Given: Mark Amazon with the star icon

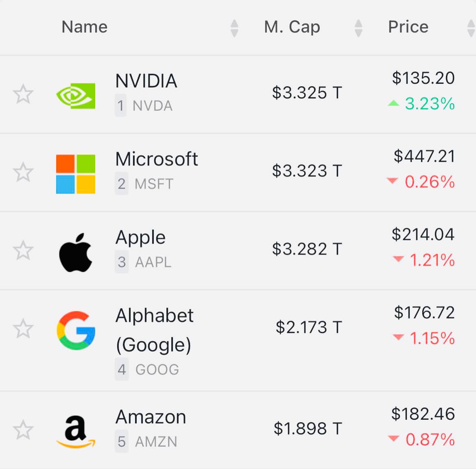Looking at the screenshot, I should click(x=23, y=430).
